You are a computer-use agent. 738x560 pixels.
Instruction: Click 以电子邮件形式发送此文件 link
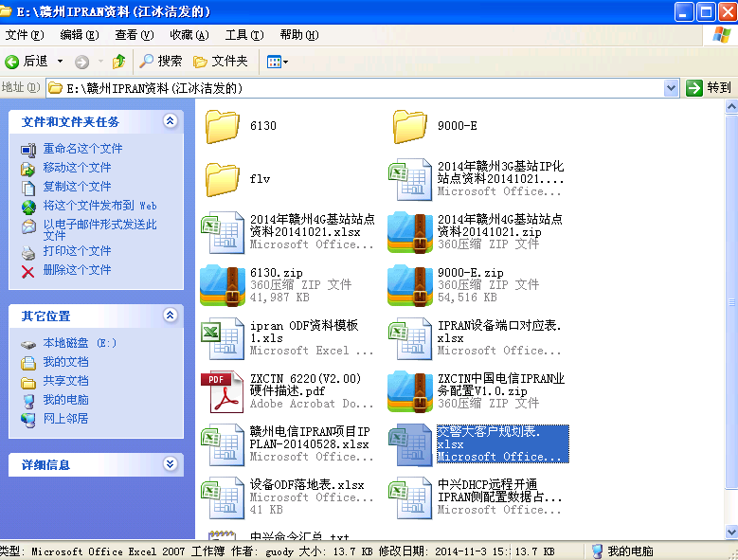click(99, 229)
